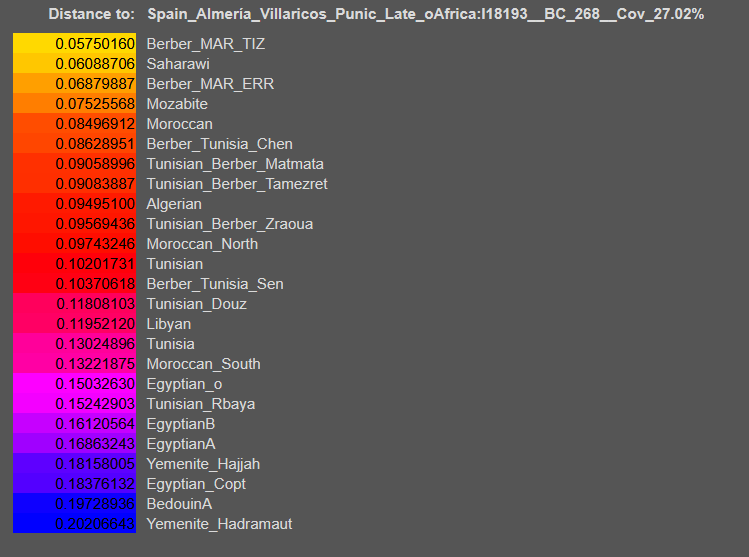749x557 pixels.
Task: Select the Tunisia population label
Action: 171,344
